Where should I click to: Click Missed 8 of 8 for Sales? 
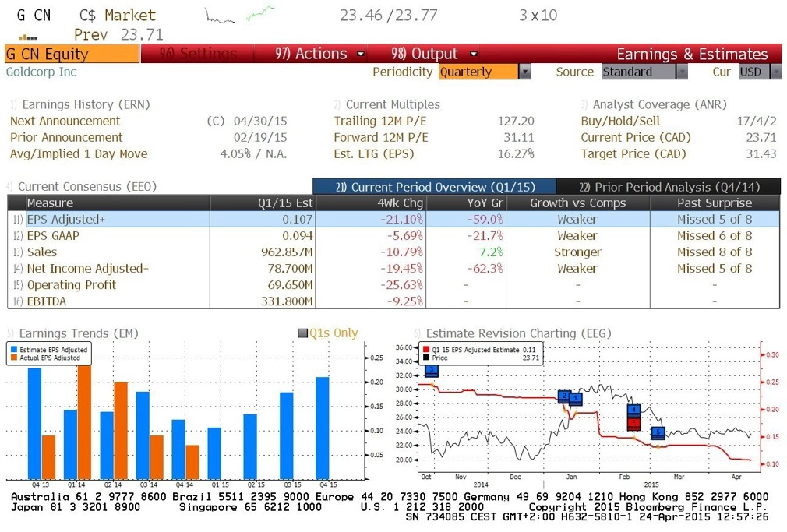coord(715,252)
